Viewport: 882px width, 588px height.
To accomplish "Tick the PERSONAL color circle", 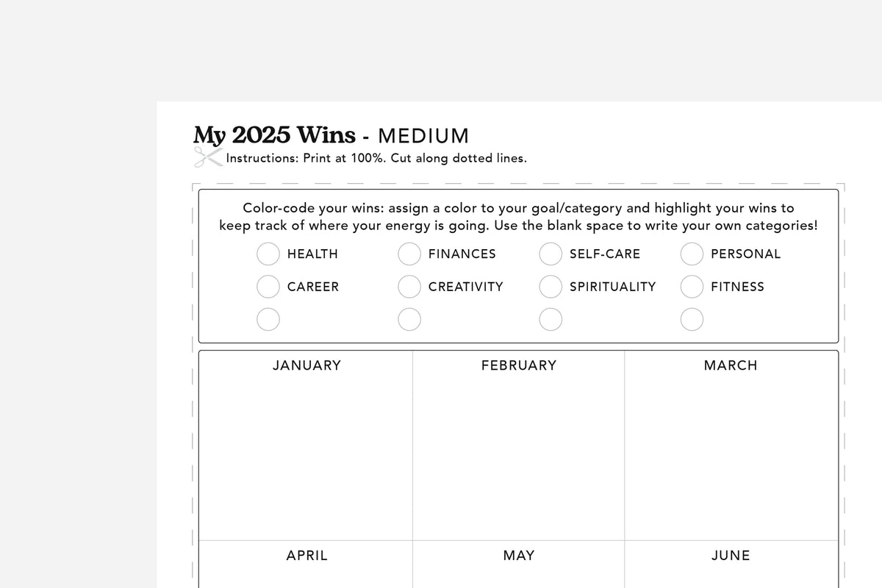I will pos(692,254).
